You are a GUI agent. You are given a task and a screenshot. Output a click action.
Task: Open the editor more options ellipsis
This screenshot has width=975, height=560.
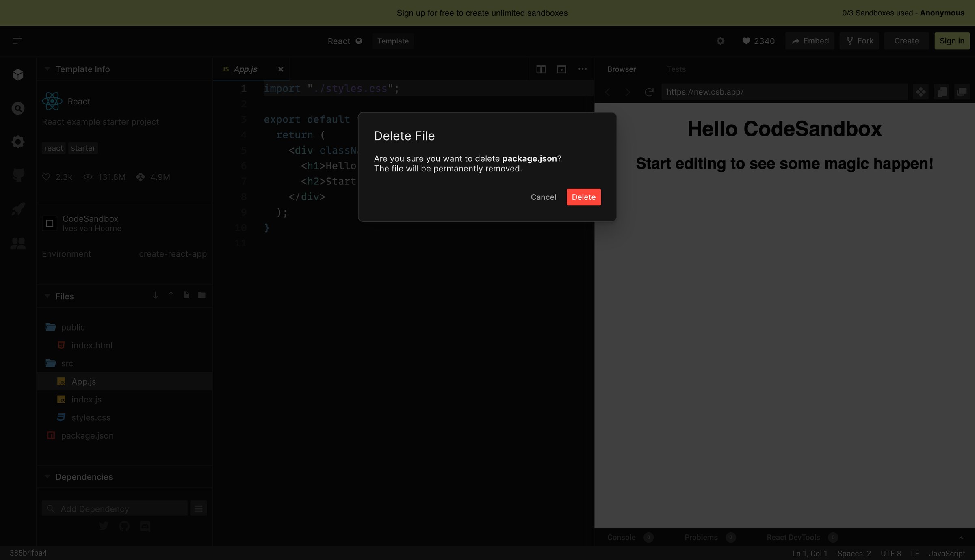(582, 69)
